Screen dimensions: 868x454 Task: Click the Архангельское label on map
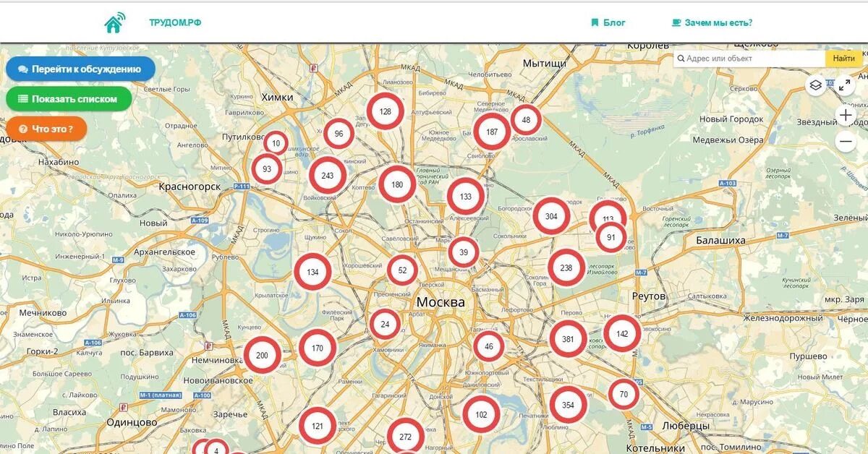pos(165,252)
